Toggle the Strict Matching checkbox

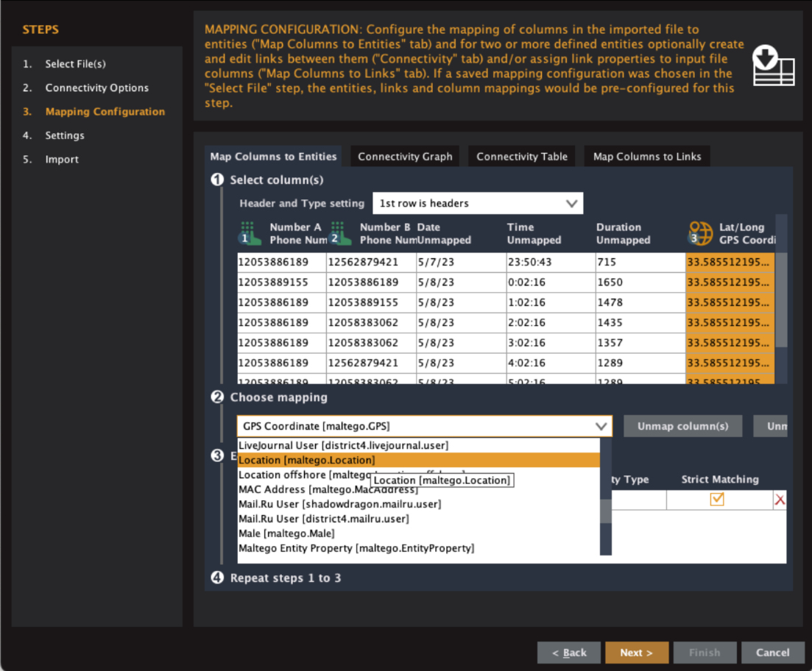(716, 500)
